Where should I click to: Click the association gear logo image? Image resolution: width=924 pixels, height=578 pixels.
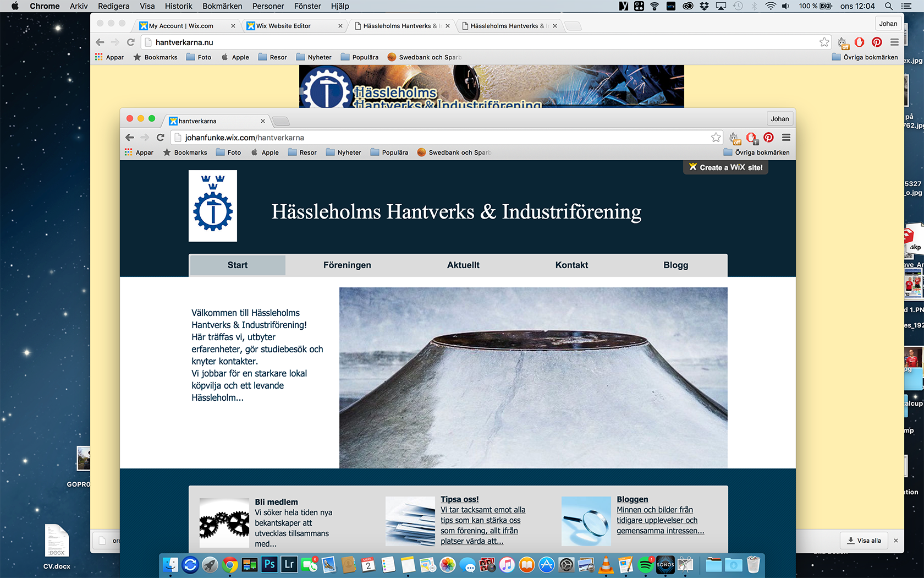(213, 206)
